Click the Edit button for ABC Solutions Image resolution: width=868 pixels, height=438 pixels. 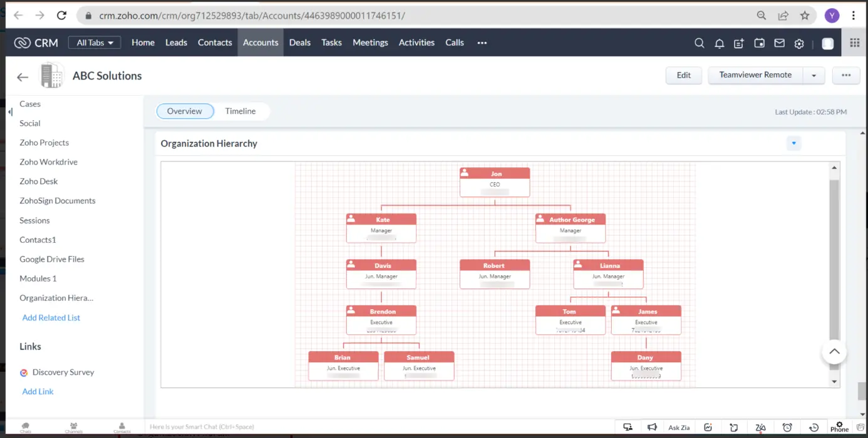[x=683, y=74]
